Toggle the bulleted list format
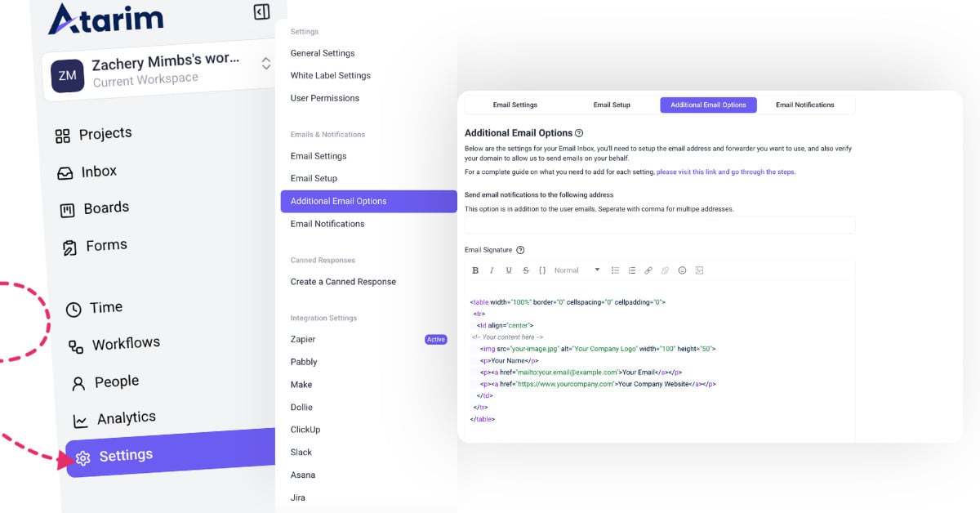The height and width of the screenshot is (513, 980). coord(615,270)
